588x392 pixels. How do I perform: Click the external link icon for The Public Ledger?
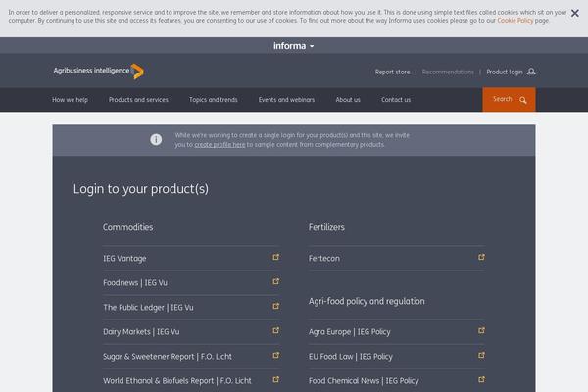point(276,306)
